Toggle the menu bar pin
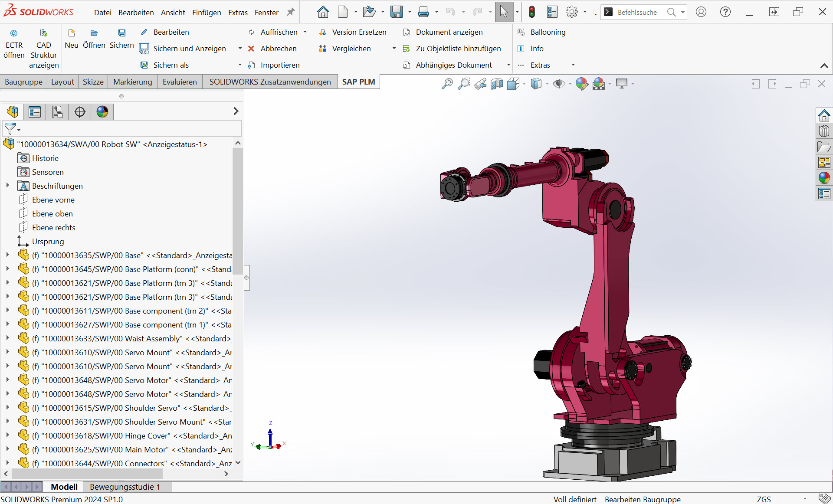 pos(291,12)
